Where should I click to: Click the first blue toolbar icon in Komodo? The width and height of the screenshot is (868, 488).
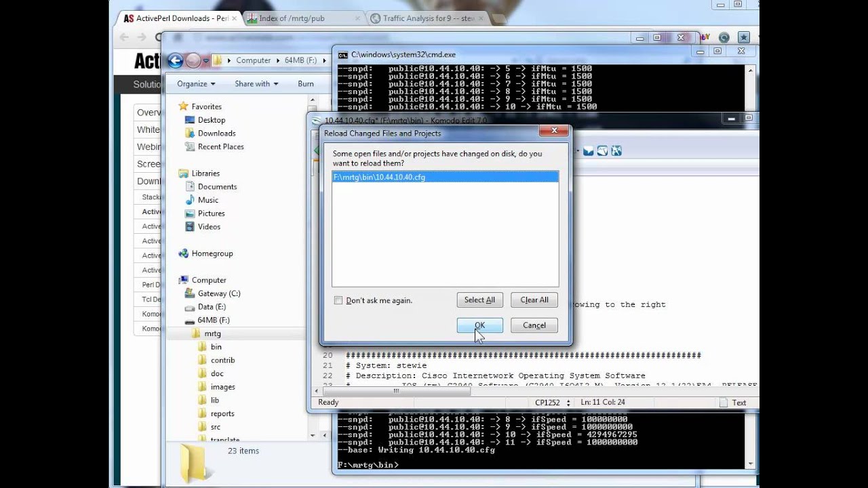[588, 150]
